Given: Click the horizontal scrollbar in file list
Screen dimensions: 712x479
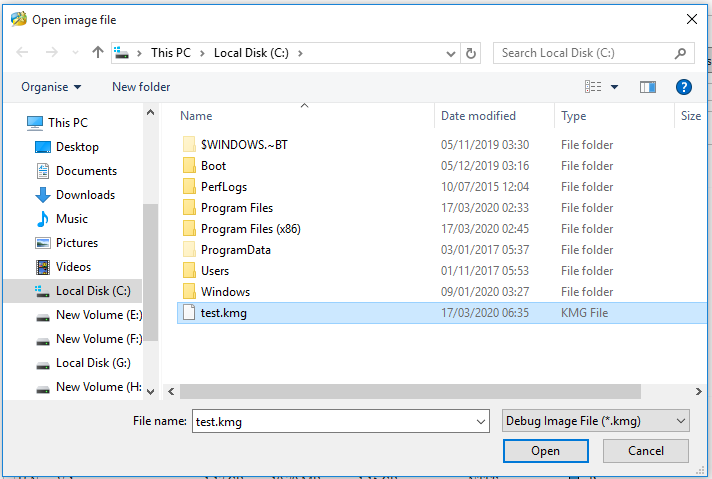Looking at the screenshot, I should [x=400, y=391].
